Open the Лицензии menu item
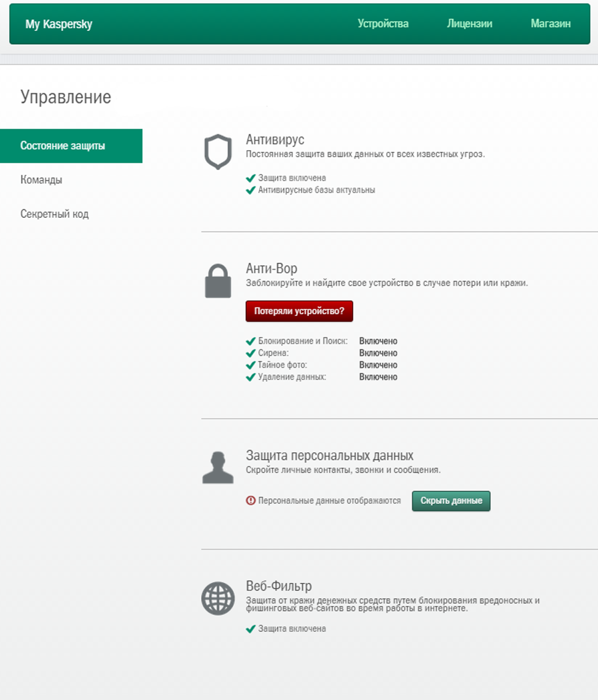 click(x=469, y=24)
